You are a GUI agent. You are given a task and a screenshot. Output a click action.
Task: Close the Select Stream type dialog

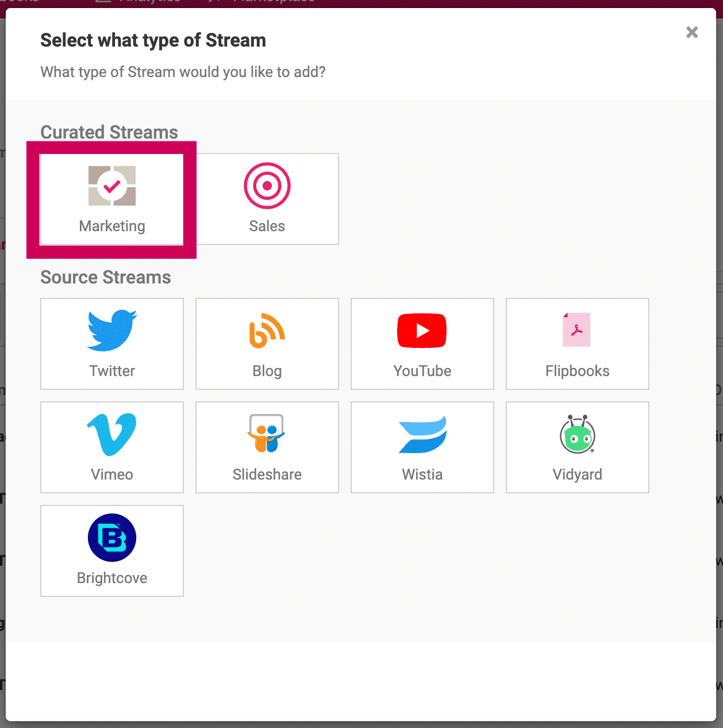(x=692, y=32)
